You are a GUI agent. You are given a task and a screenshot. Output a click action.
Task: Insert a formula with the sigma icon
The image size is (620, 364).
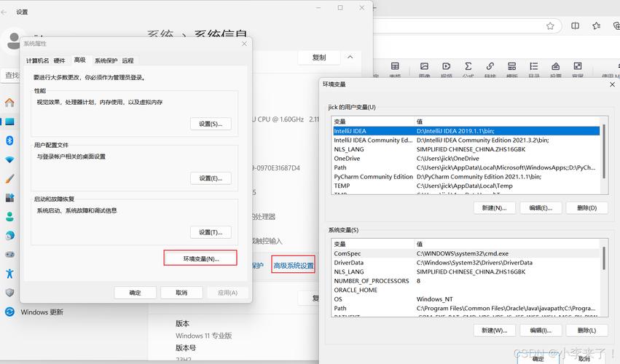(x=468, y=66)
